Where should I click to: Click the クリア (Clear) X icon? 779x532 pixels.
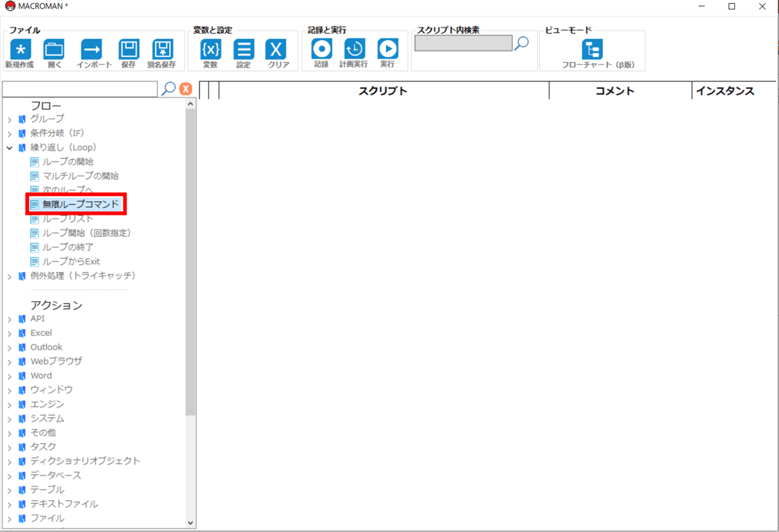coord(276,49)
